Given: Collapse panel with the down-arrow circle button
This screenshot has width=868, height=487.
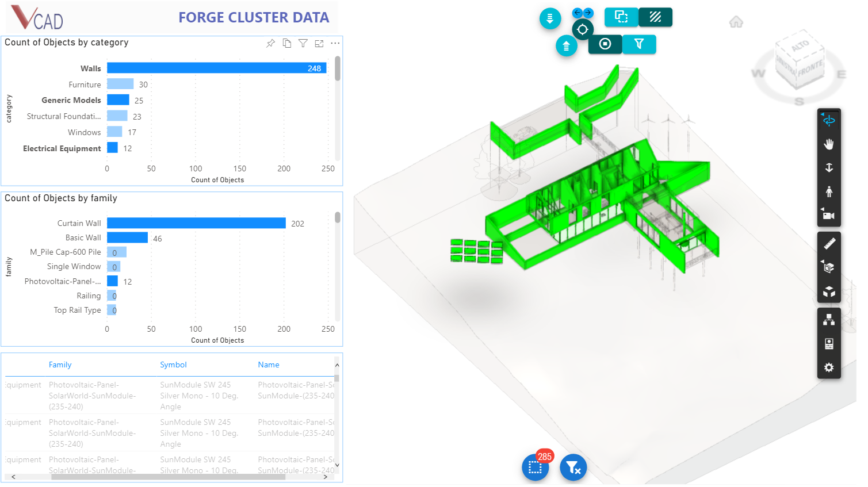Looking at the screenshot, I should point(550,18).
